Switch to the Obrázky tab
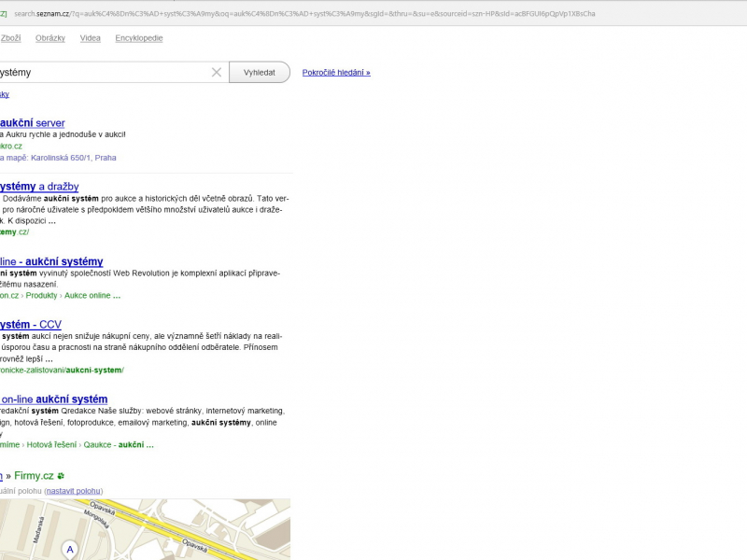 point(50,38)
